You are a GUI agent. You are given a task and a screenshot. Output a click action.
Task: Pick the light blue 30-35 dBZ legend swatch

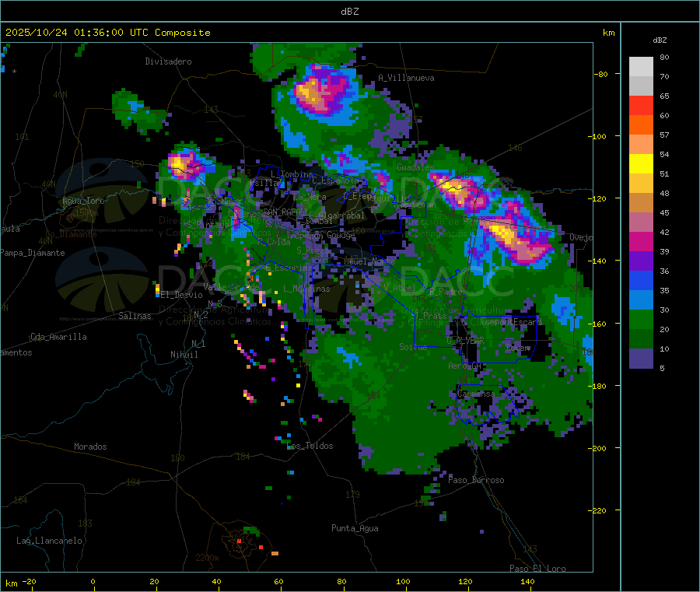pyautogui.click(x=641, y=300)
